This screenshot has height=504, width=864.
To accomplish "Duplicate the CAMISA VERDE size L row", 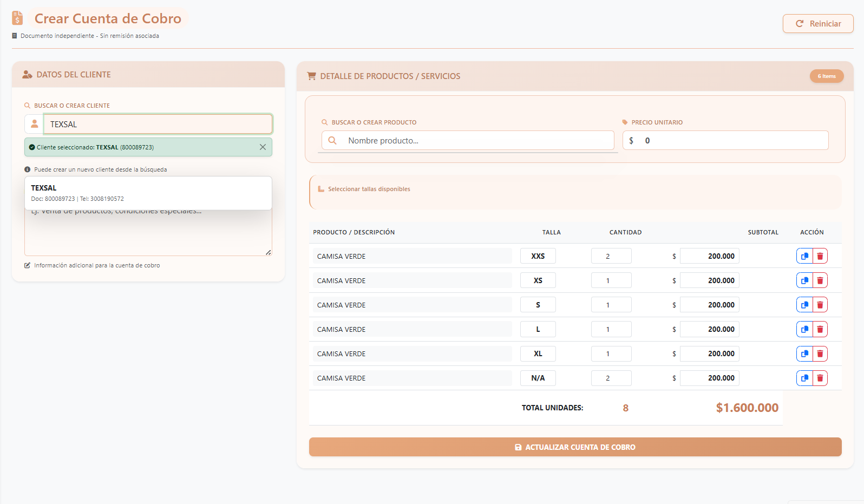I will 804,329.
